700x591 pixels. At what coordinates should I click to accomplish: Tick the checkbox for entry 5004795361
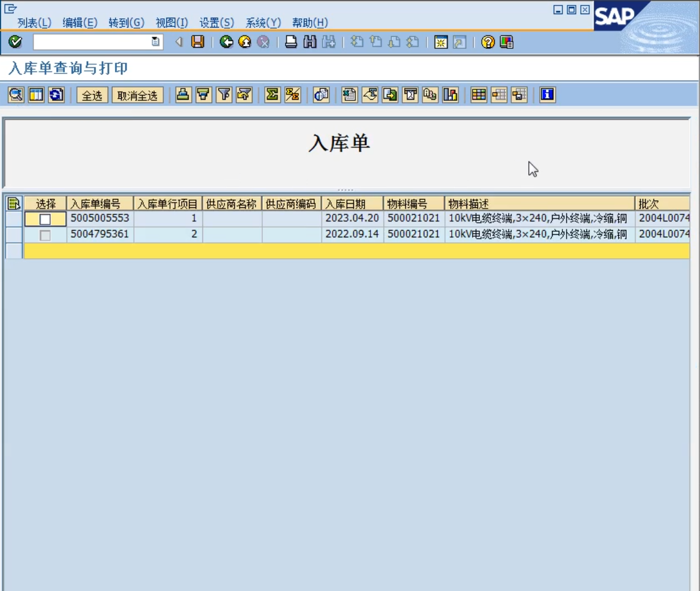45,235
